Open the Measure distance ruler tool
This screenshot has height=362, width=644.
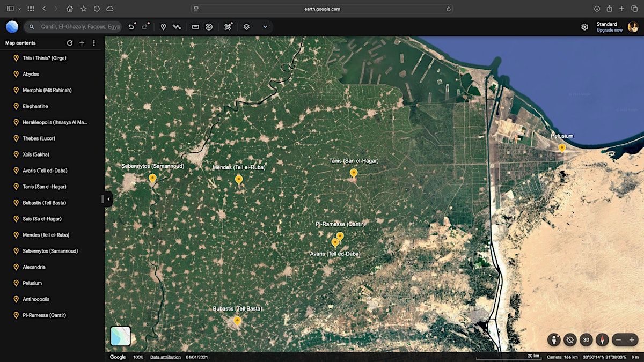195,27
